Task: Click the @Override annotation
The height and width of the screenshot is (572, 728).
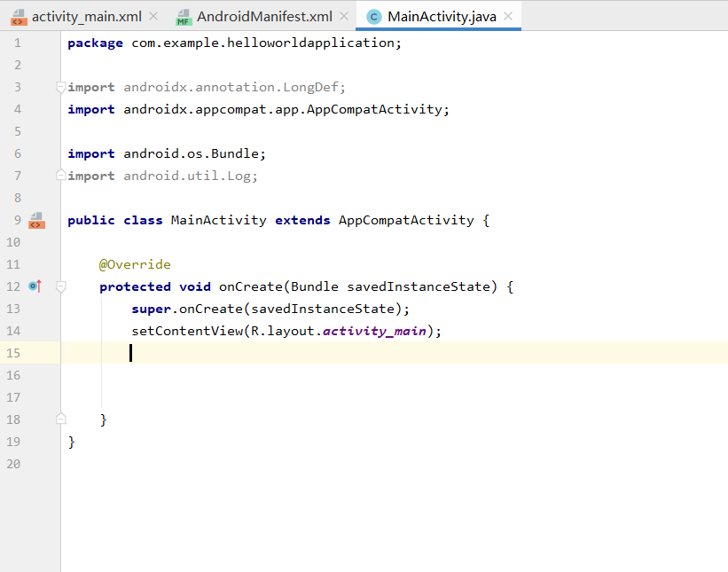Action: (x=135, y=264)
